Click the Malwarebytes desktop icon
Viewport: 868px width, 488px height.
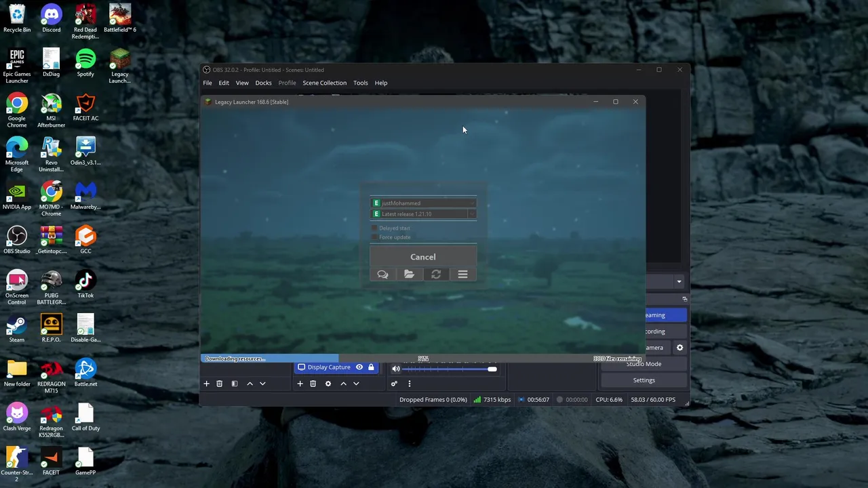(85, 196)
